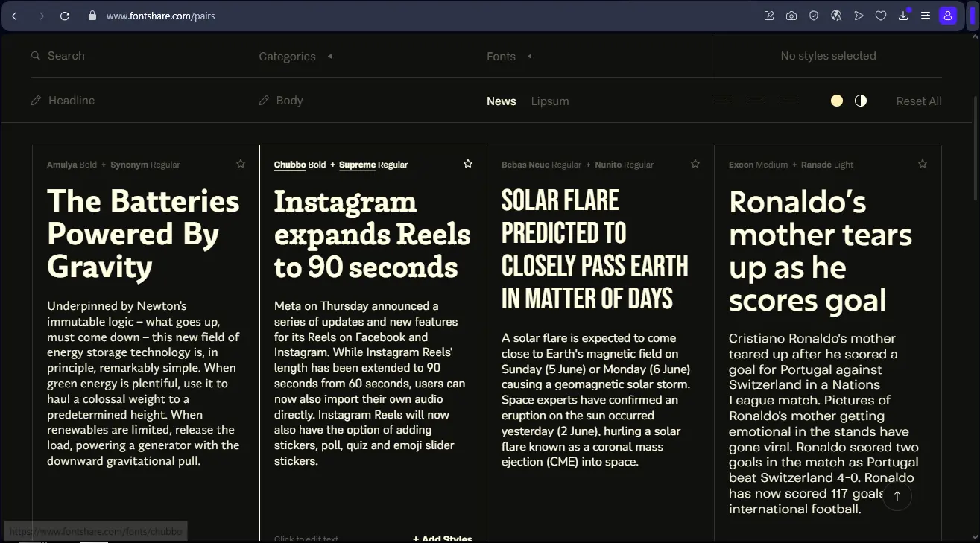Open the easy setup sliders icon
Viewport: 980px width, 543px height.
coord(926,16)
